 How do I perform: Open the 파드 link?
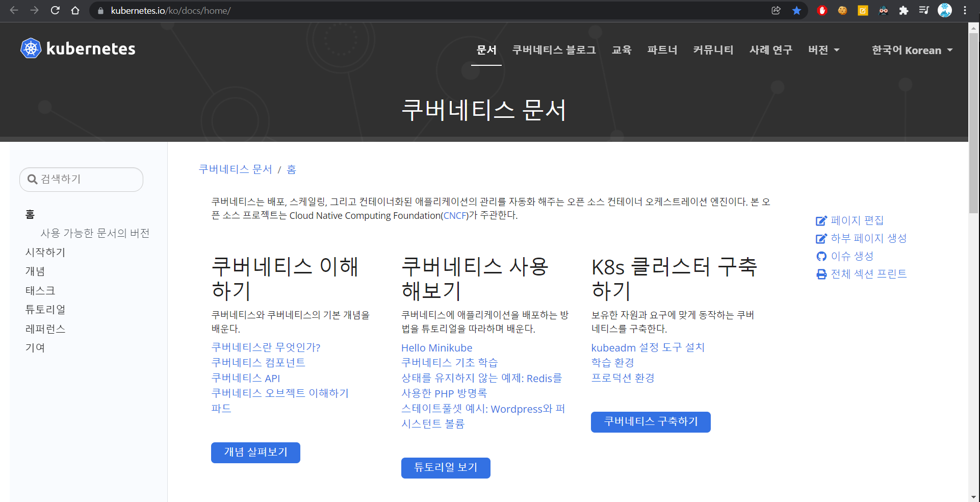[221, 409]
